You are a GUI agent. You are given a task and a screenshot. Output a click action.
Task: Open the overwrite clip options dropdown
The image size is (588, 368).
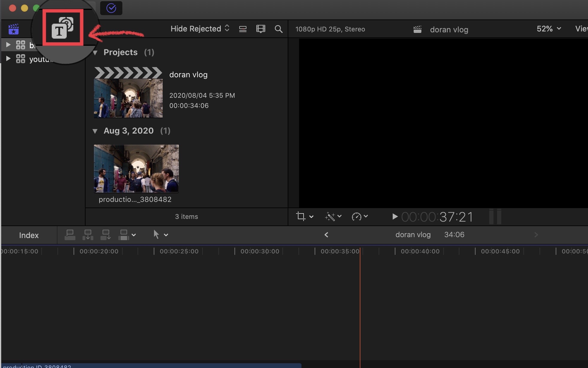[x=134, y=235]
